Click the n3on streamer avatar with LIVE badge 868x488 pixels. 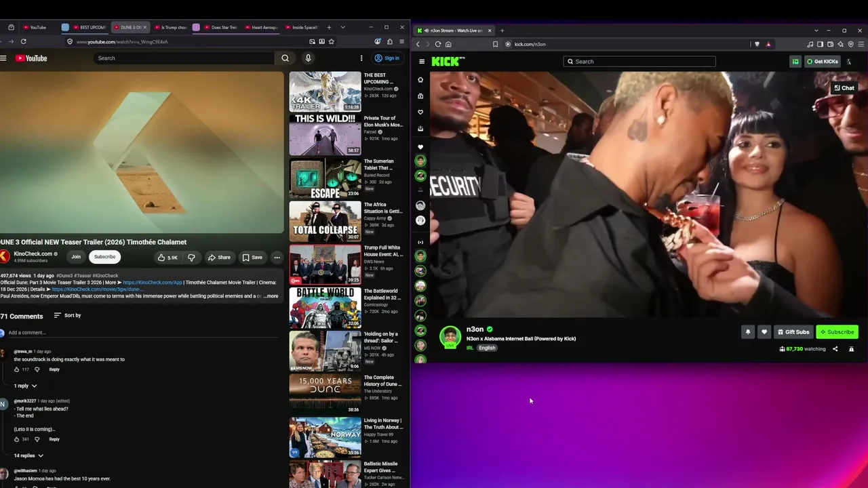click(450, 337)
